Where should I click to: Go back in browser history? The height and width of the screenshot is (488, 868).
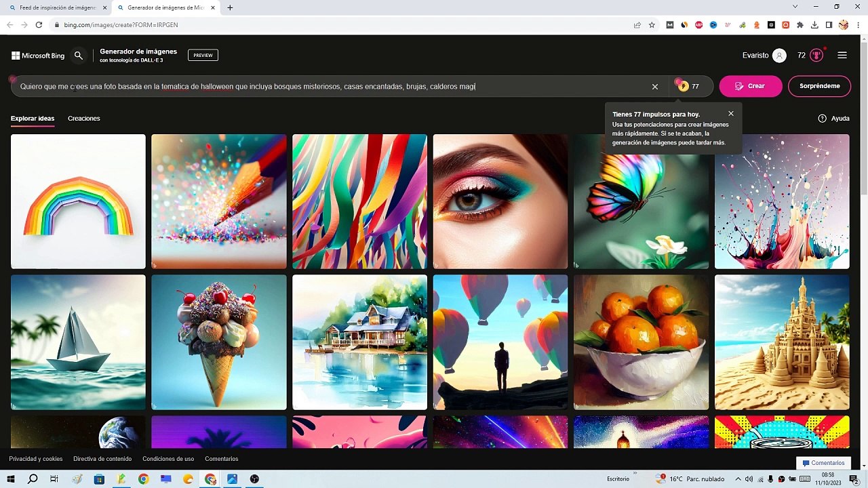pyautogui.click(x=9, y=25)
